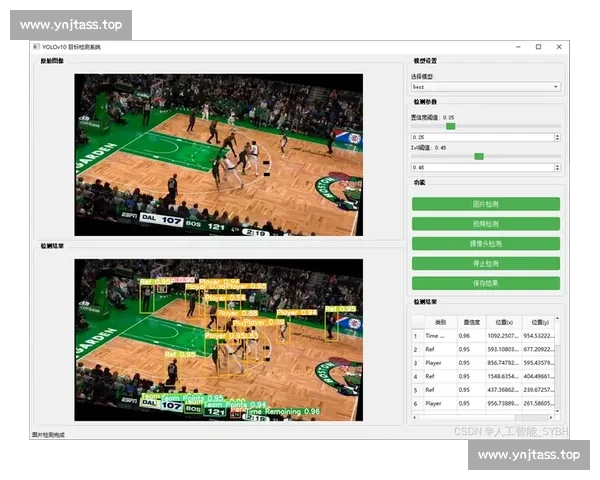600x480 pixels.
Task: Start 视频检测 video detection
Action: pyautogui.click(x=485, y=223)
